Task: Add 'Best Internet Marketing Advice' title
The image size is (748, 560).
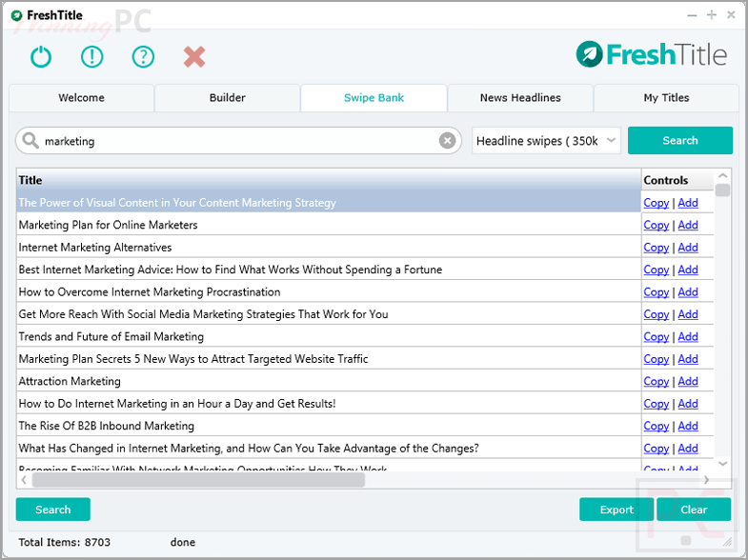Action: [x=688, y=270]
